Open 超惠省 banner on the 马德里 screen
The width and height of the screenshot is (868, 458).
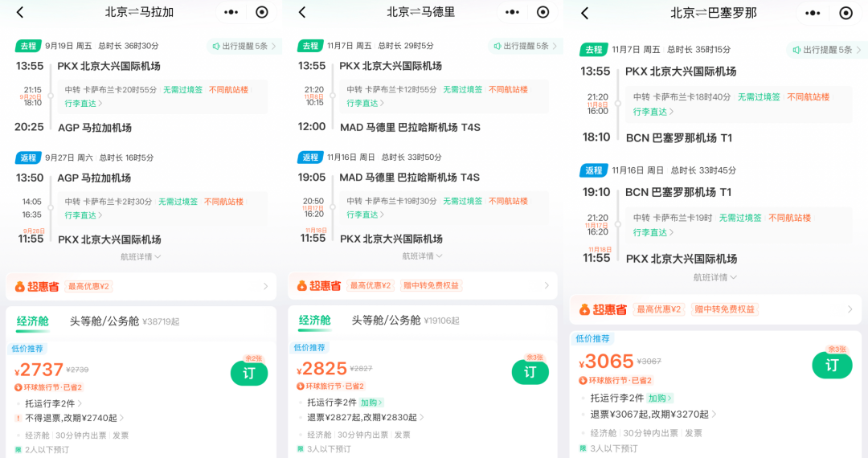coord(423,286)
